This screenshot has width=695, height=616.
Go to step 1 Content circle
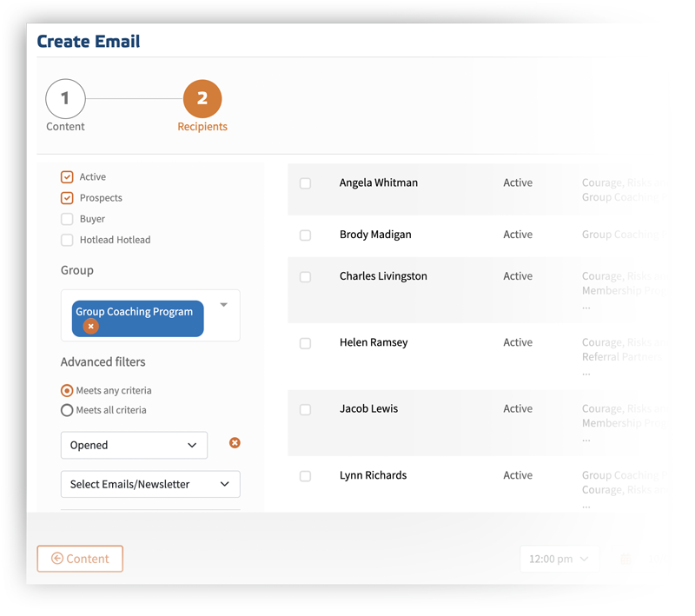(x=65, y=98)
